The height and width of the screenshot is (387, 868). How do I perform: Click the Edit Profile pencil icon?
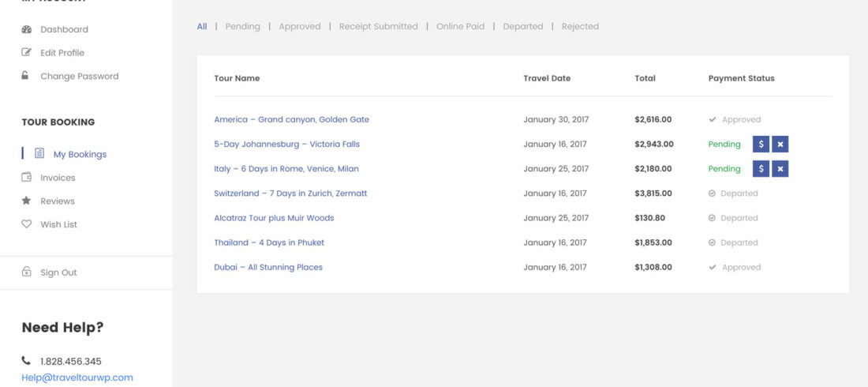point(26,53)
